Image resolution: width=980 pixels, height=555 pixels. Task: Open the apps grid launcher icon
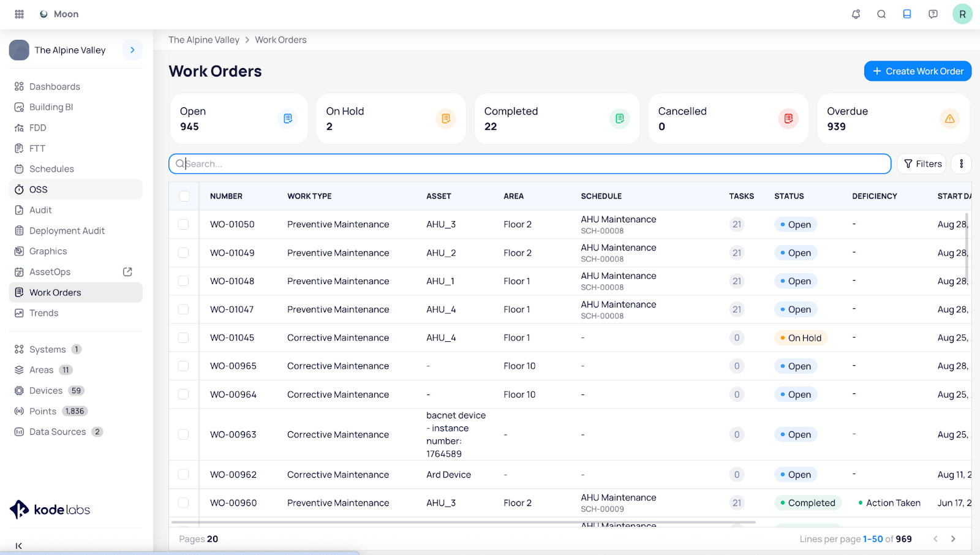(20, 14)
